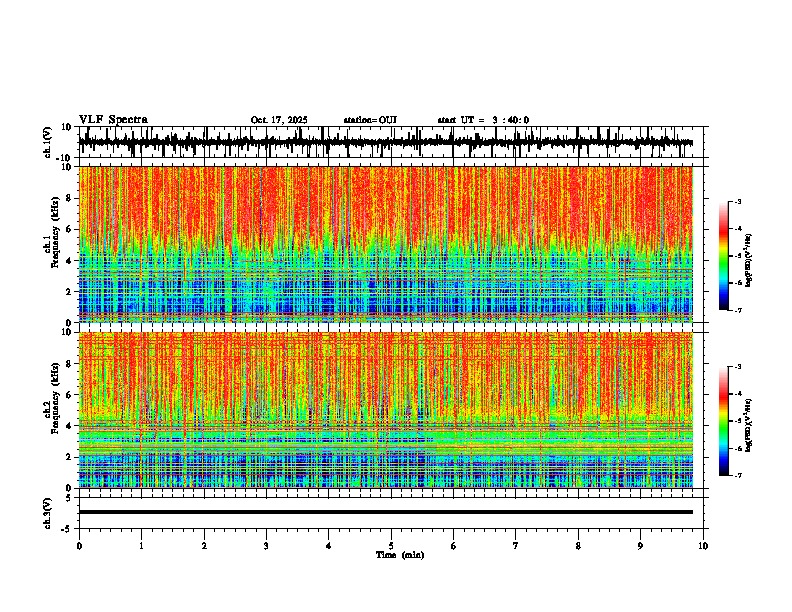Viewport: 792px width, 612px height.
Task: Click the "Time (min)" axis title
Action: pyautogui.click(x=400, y=555)
